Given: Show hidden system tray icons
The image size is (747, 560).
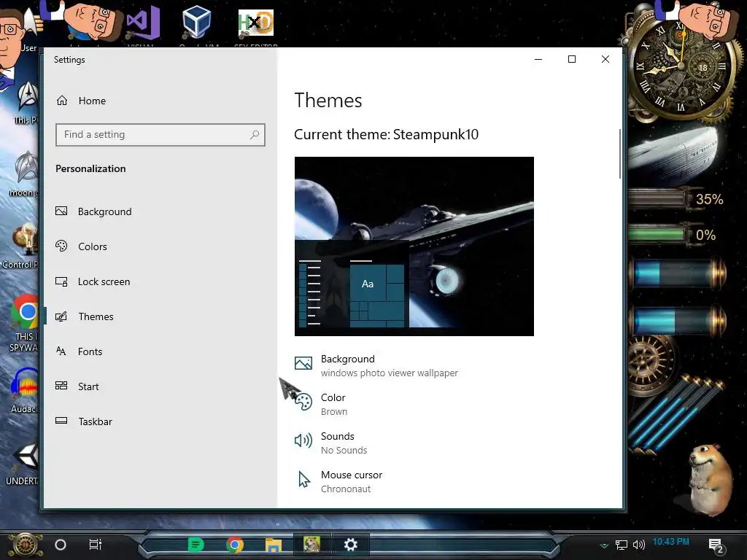Looking at the screenshot, I should (x=604, y=545).
